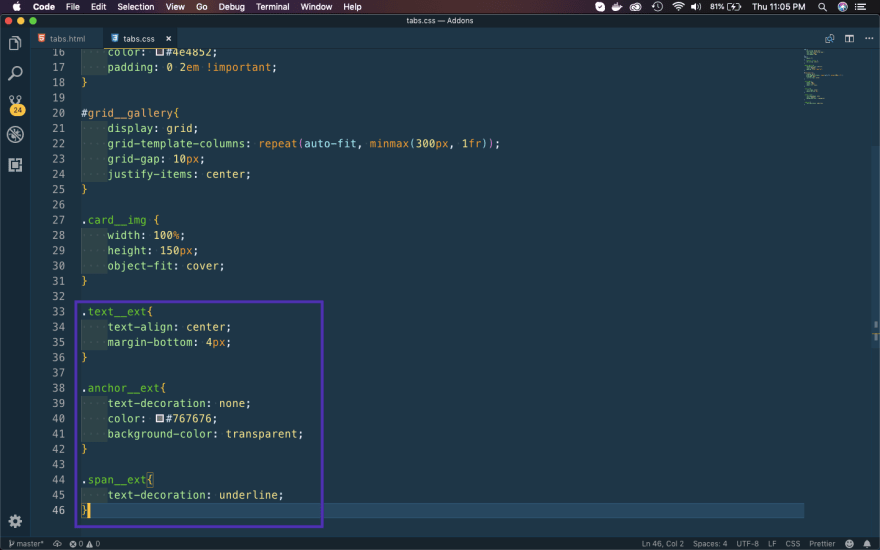880x550 pixels.
Task: Click the battery 81% indicator
Action: [726, 7]
